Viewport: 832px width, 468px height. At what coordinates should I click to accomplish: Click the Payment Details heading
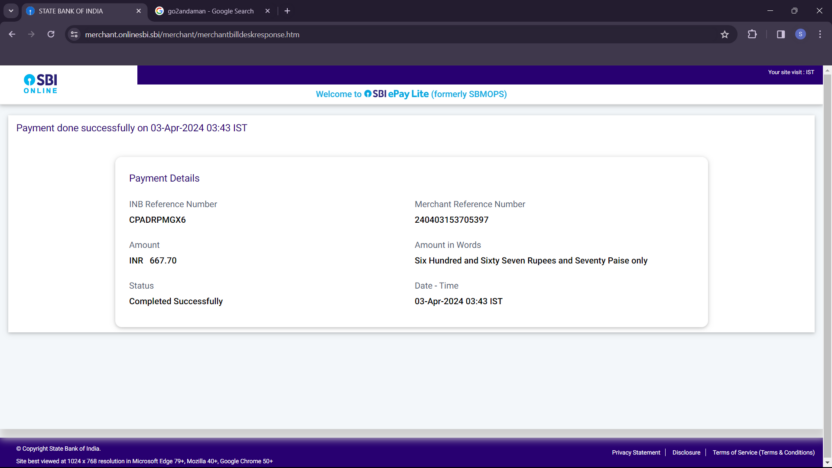[x=164, y=178]
